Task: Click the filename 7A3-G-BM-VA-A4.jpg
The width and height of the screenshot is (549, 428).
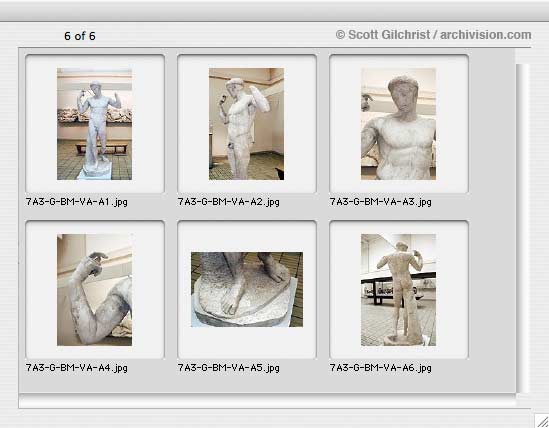Action: point(77,368)
